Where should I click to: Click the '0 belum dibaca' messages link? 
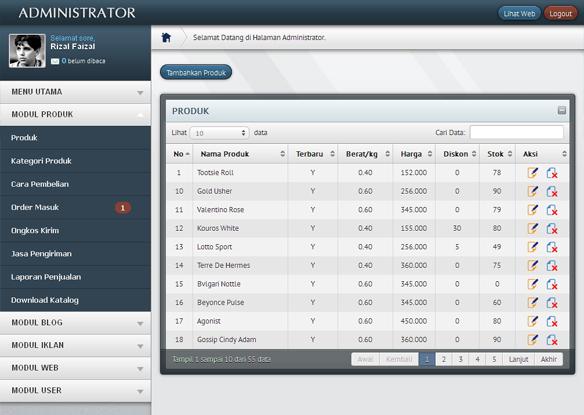(83, 61)
